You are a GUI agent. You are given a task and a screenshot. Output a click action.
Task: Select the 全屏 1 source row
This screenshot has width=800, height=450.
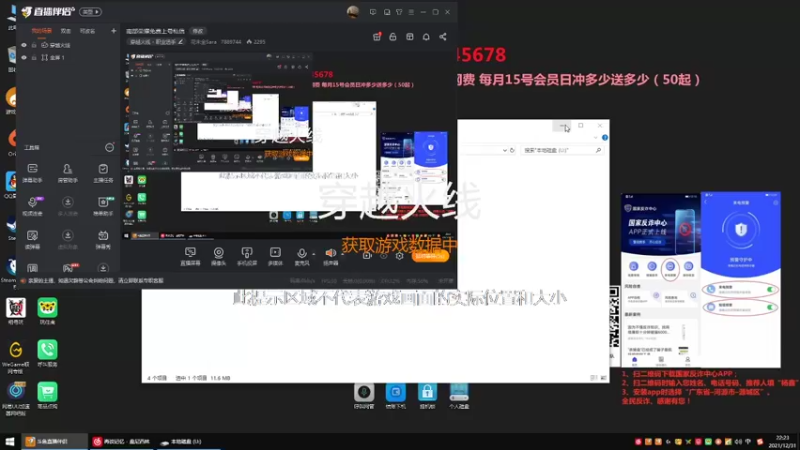(x=68, y=58)
